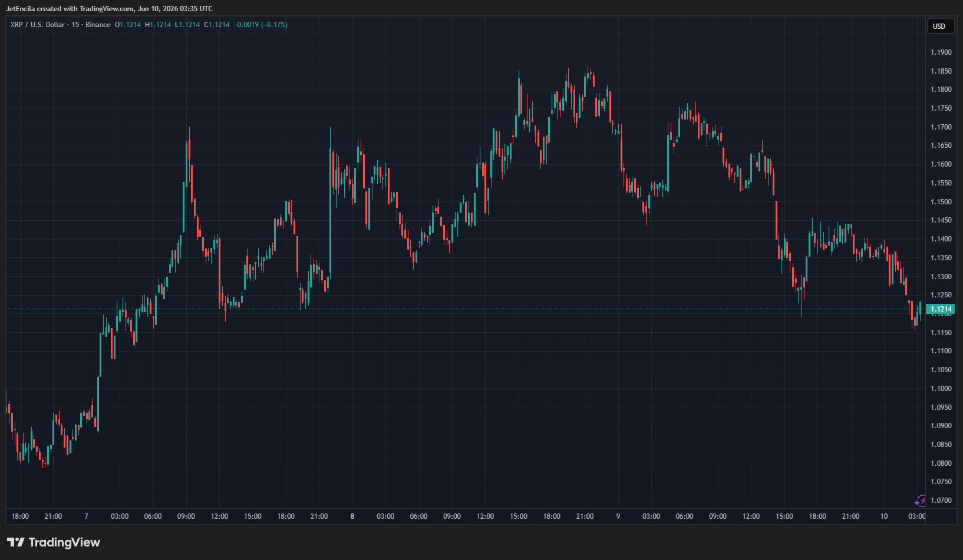
Task: Click the 1.1700 price axis label
Action: [x=941, y=127]
